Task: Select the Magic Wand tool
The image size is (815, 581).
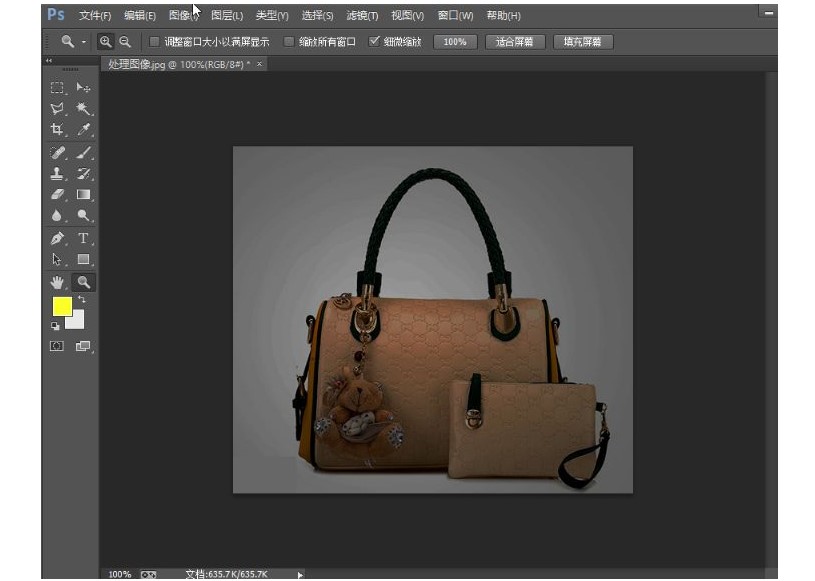Action: tap(84, 109)
